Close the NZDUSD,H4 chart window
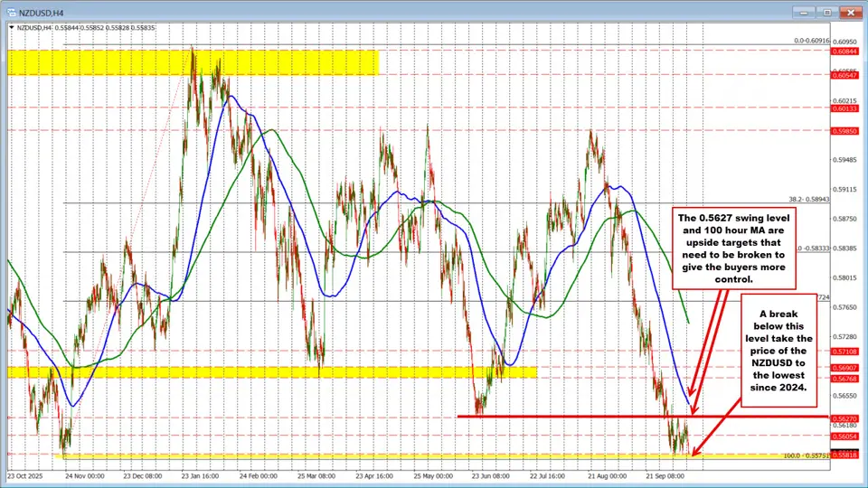 click(x=851, y=12)
